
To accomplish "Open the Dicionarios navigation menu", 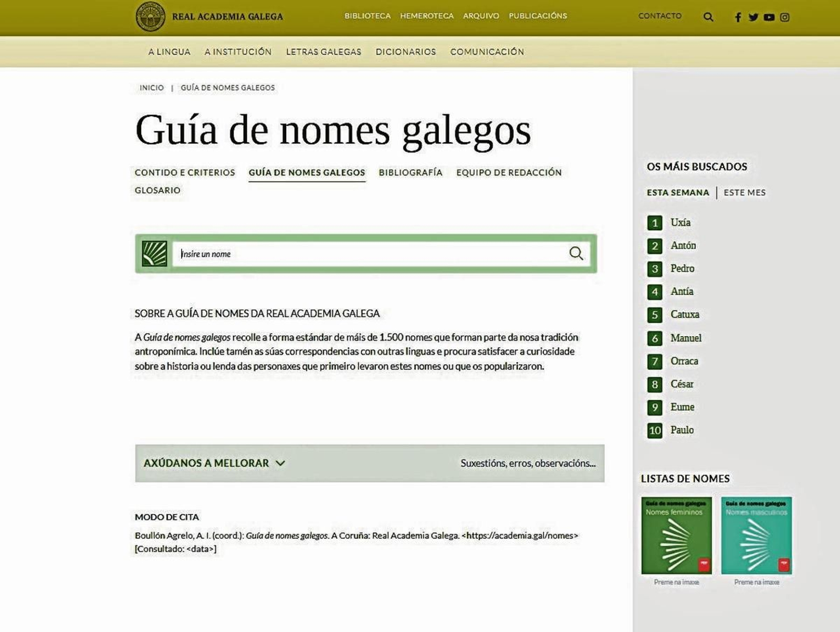I will (406, 51).
